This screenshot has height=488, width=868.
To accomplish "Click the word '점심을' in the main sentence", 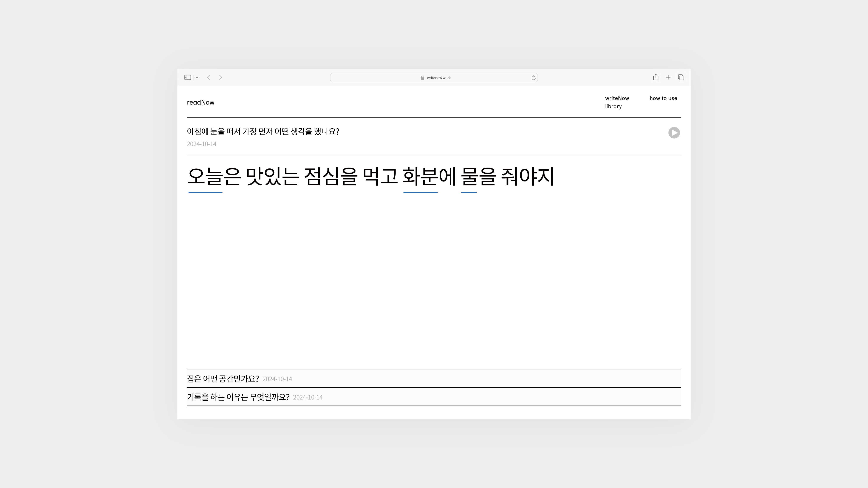I will pyautogui.click(x=330, y=177).
